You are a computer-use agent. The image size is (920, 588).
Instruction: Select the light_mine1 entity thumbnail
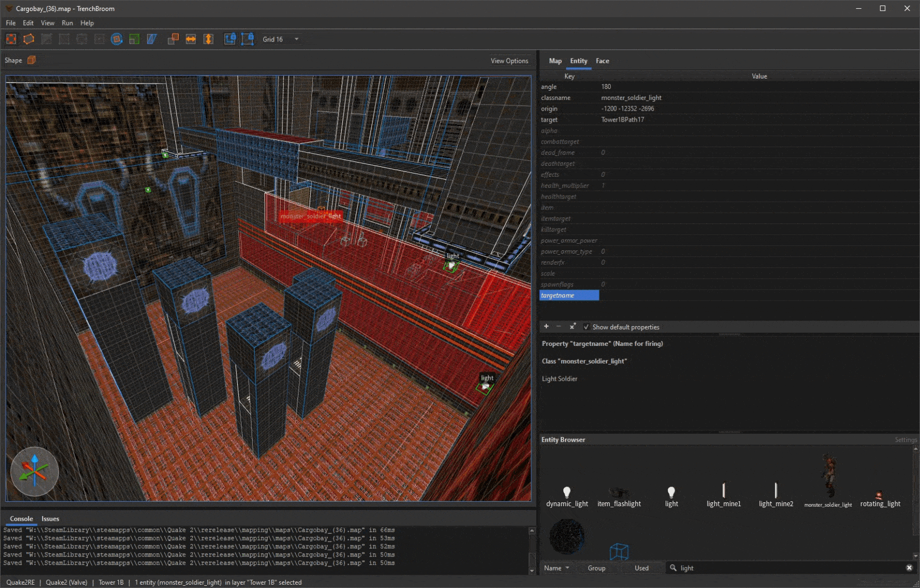tap(723, 495)
